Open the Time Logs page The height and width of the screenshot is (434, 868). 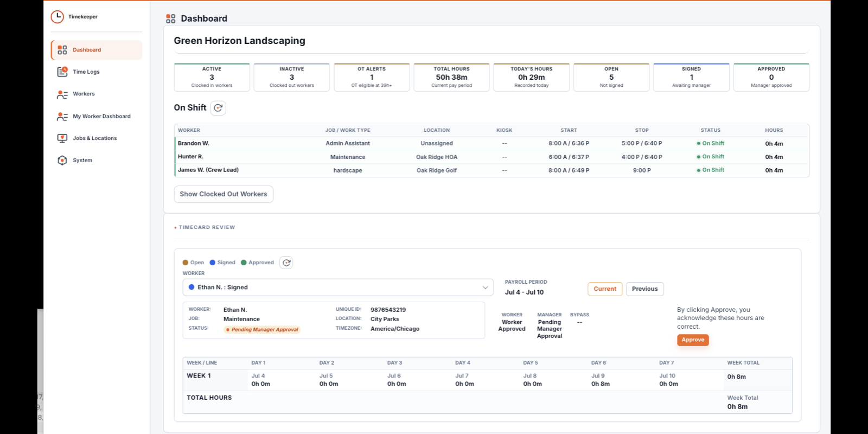click(97, 72)
